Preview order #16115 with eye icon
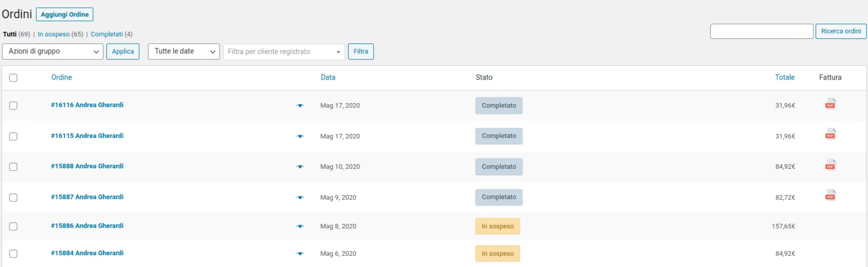868x267 pixels. 300,136
